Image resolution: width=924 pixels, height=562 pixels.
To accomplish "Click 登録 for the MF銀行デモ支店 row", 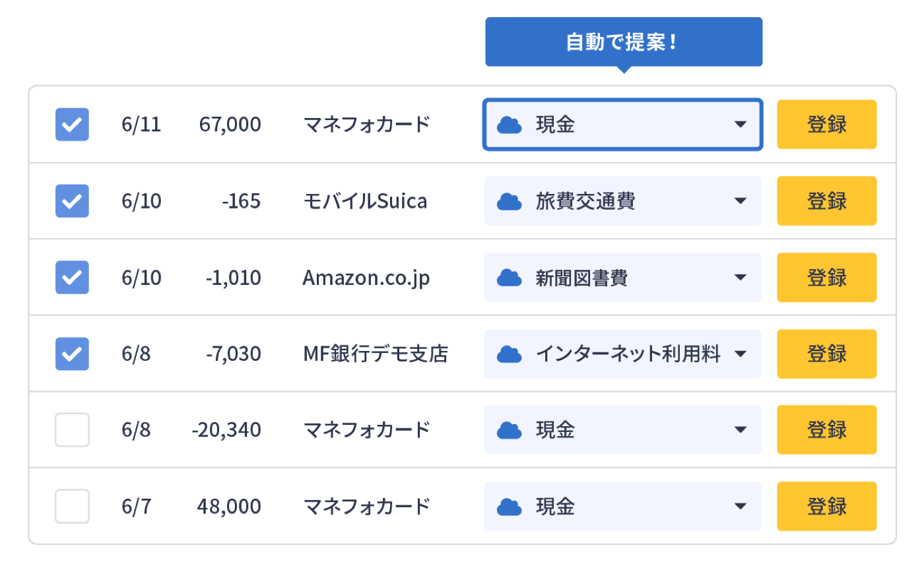I will tap(826, 354).
